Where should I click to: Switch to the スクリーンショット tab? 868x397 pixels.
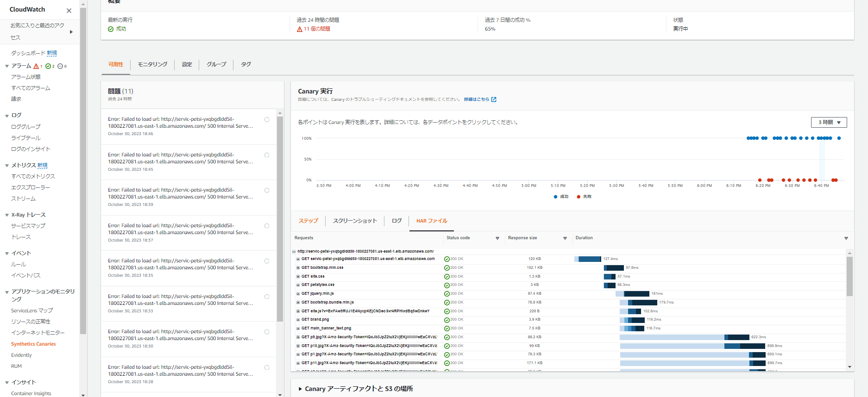click(x=355, y=221)
